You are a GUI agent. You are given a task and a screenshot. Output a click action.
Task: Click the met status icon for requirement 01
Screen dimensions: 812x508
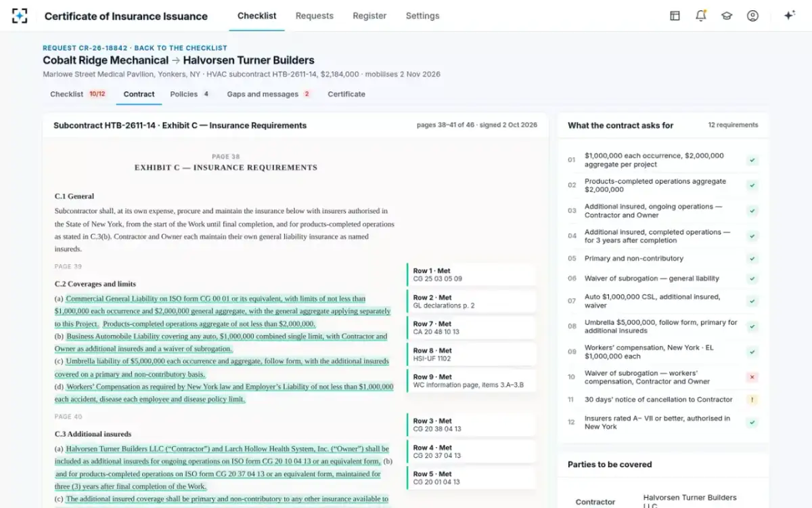[752, 161]
